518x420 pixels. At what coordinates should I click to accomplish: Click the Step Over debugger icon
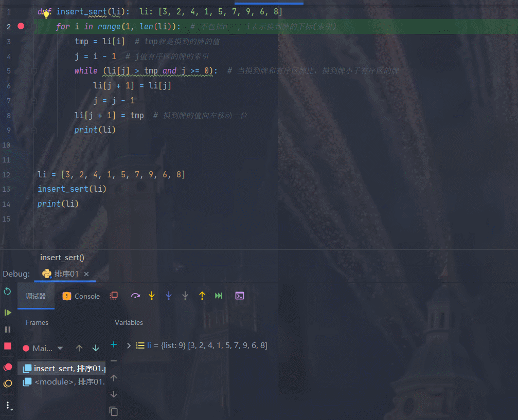point(136,296)
